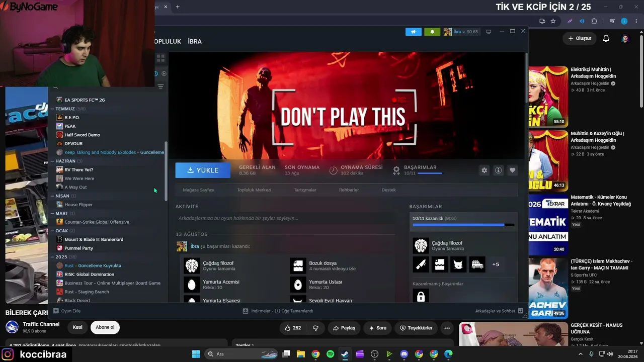Open game info icon next to gear
Image resolution: width=644 pixels, height=362 pixels.
point(498,170)
